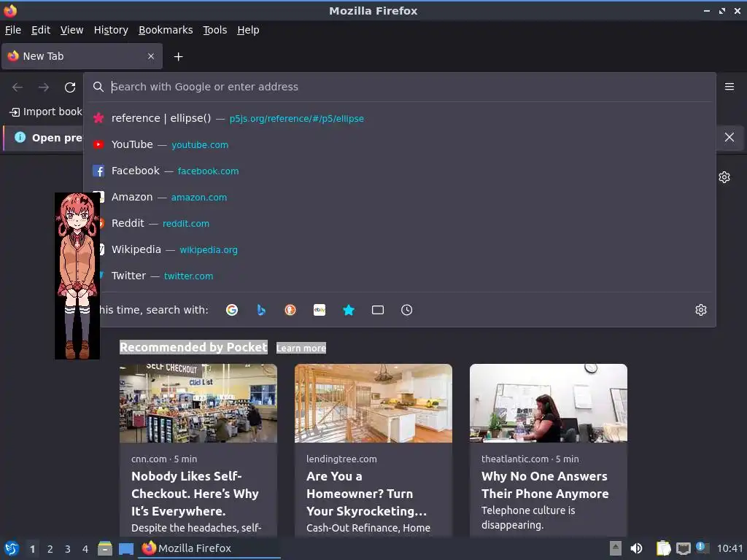Open the Edit menu
The width and height of the screenshot is (747, 560).
coord(41,30)
